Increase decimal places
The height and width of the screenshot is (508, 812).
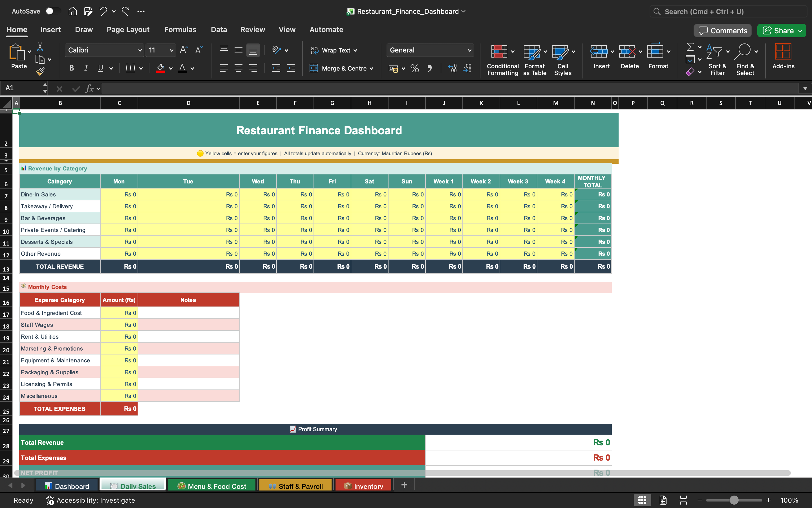pos(452,69)
